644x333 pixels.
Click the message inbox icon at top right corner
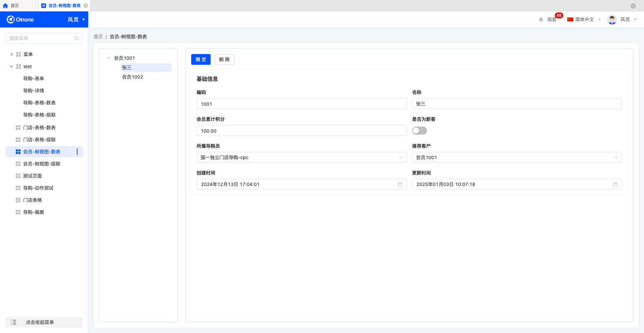pyautogui.click(x=551, y=19)
